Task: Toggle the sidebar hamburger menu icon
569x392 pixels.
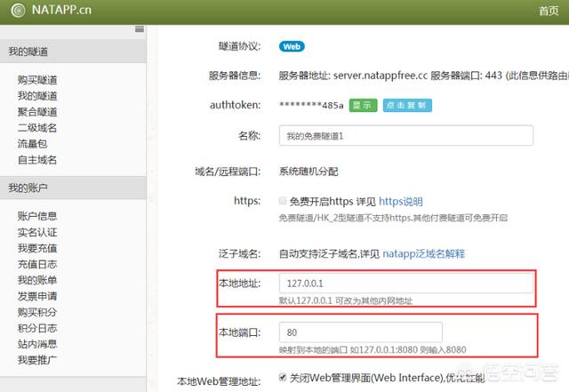Action: (x=140, y=29)
